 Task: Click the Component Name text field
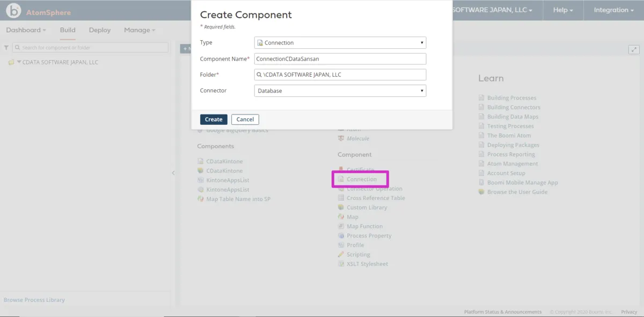click(x=340, y=59)
